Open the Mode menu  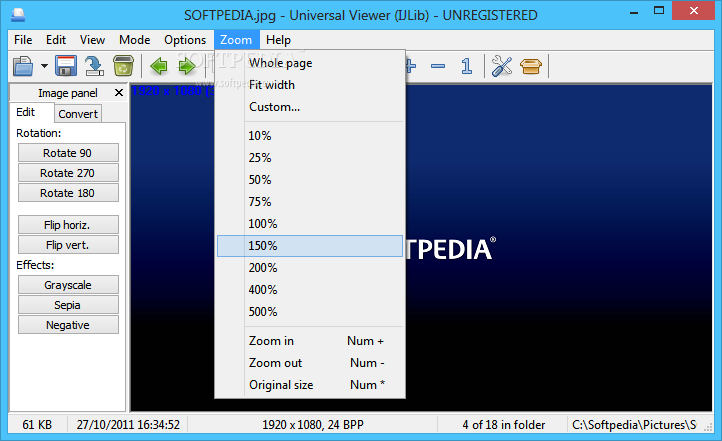point(134,40)
